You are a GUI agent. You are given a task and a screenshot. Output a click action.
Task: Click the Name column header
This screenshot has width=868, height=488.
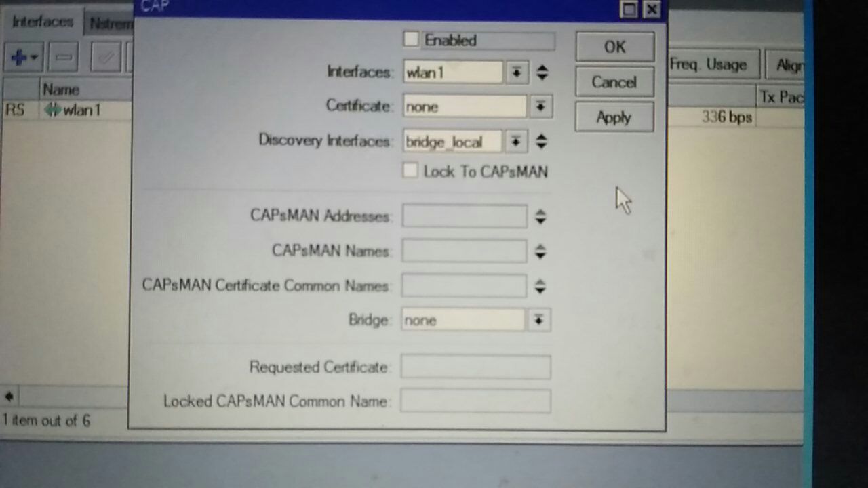pyautogui.click(x=85, y=89)
